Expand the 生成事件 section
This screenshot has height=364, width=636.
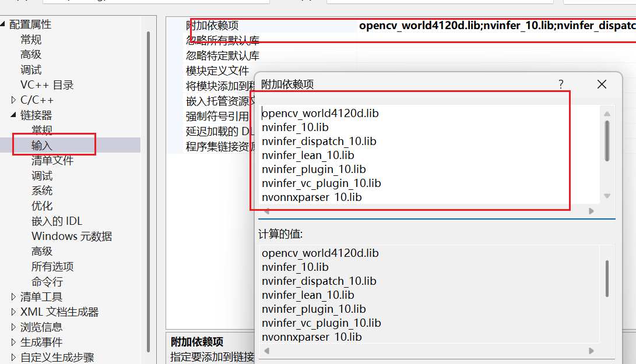coord(13,342)
